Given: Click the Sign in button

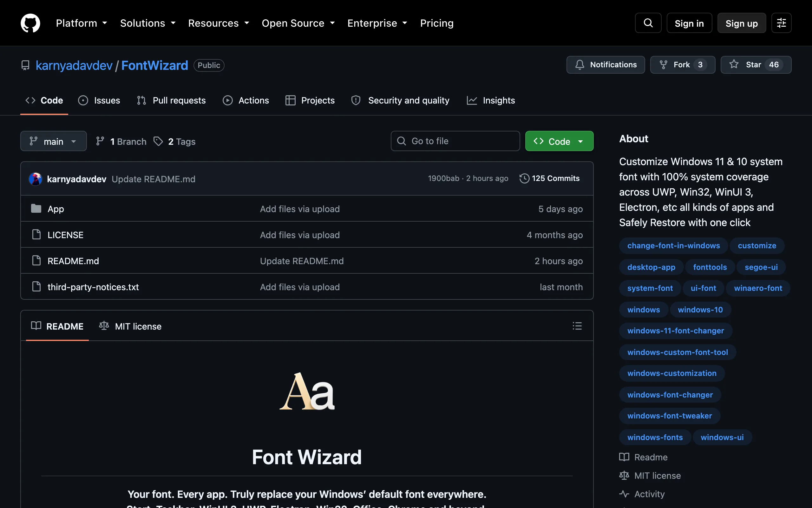Looking at the screenshot, I should 689,23.
